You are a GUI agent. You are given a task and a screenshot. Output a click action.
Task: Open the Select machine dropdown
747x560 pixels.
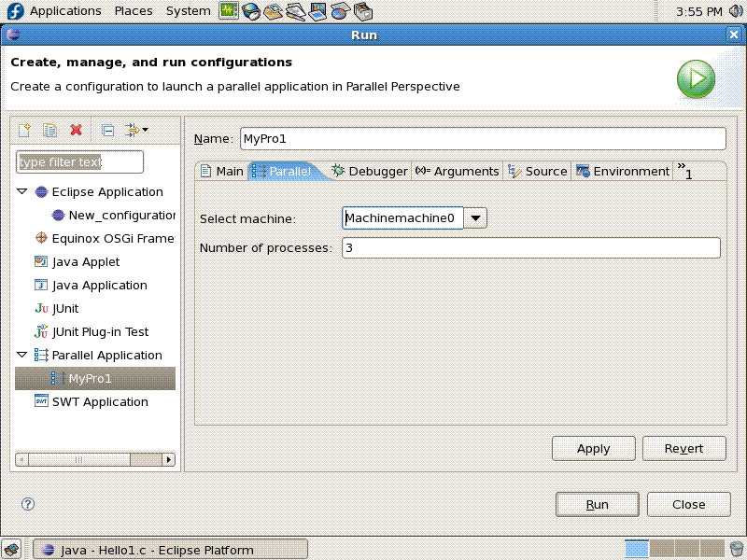coord(475,217)
